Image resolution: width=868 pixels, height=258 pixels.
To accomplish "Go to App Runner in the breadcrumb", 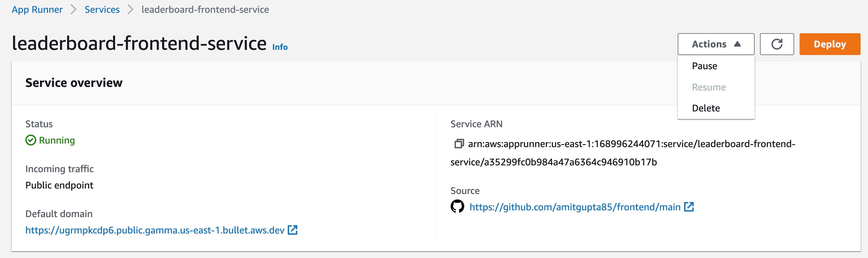I will (37, 10).
